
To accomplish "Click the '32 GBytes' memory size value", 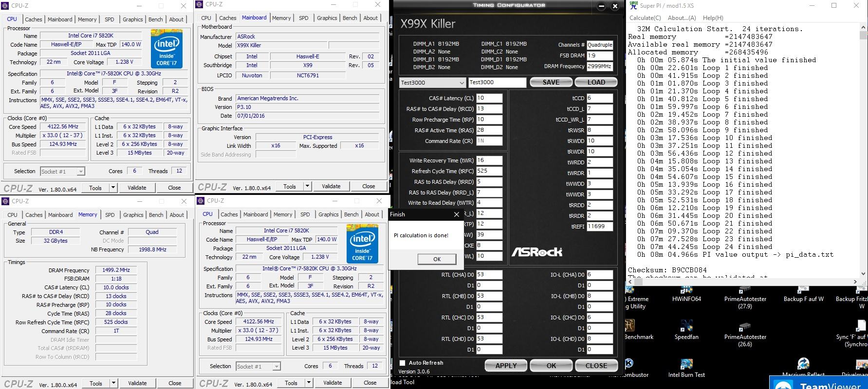I will click(55, 241).
